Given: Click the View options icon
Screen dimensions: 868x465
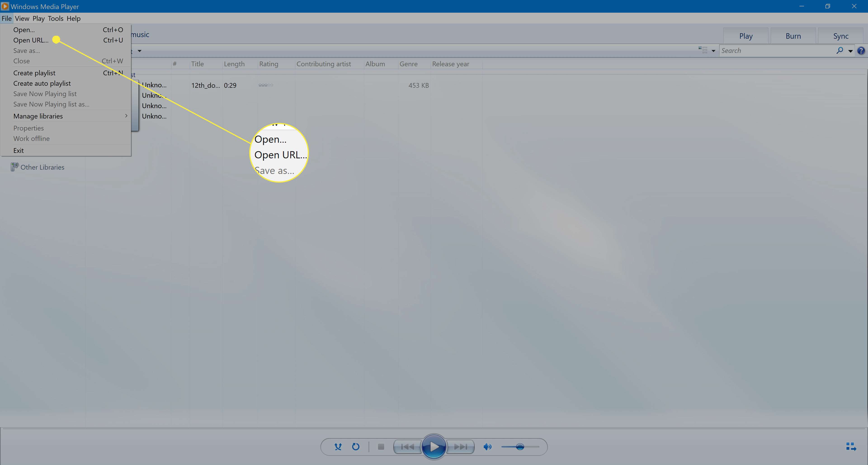Looking at the screenshot, I should click(x=703, y=50).
